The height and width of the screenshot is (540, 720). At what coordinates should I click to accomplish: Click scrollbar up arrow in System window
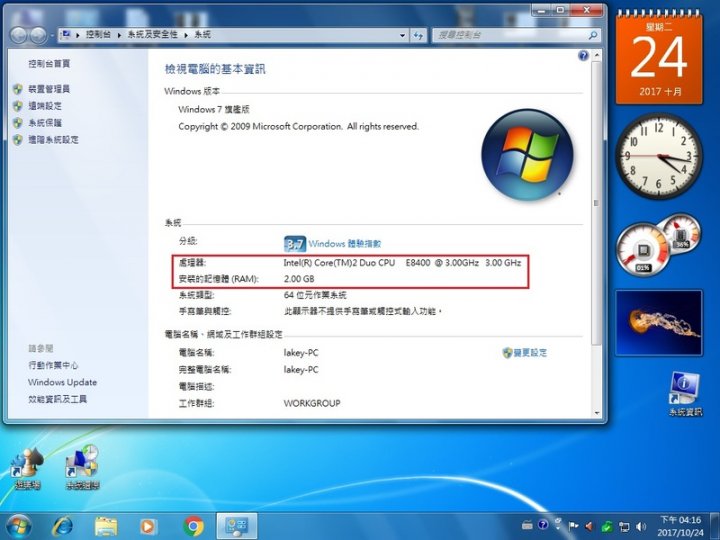pos(596,55)
